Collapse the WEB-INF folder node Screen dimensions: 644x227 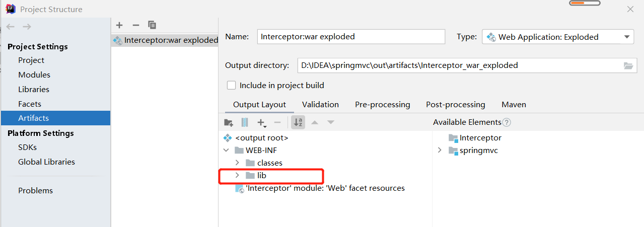[x=227, y=150]
